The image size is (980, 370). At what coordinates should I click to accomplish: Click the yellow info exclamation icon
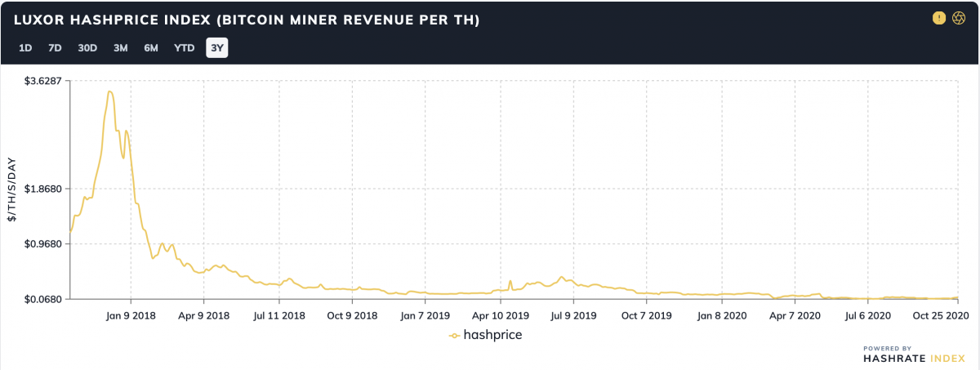pos(939,18)
